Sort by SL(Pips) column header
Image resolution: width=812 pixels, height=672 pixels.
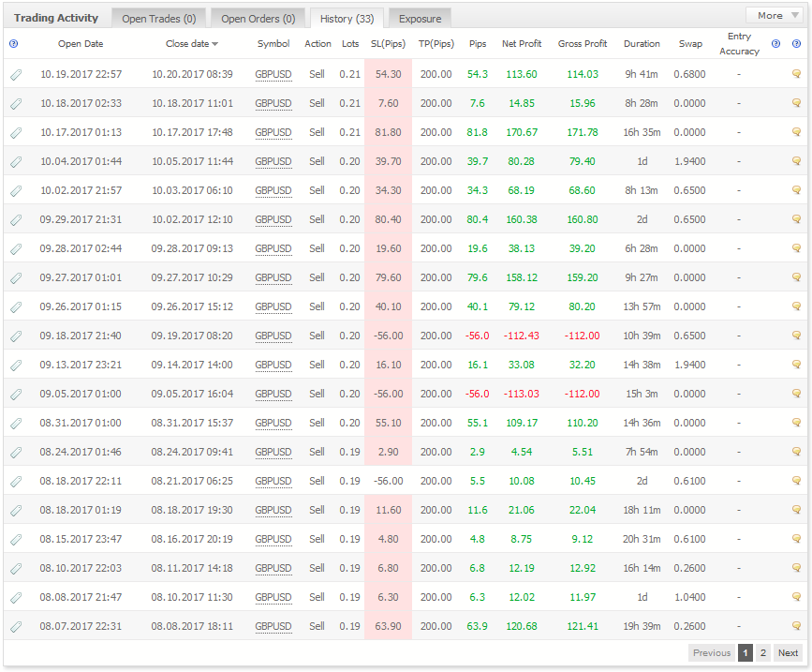pyautogui.click(x=389, y=44)
